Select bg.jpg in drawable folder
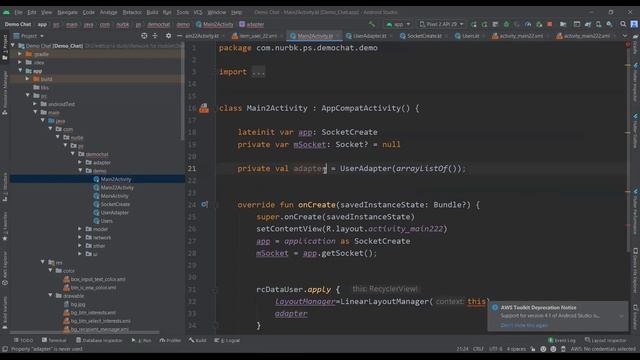The width and height of the screenshot is (640, 360). (78, 304)
